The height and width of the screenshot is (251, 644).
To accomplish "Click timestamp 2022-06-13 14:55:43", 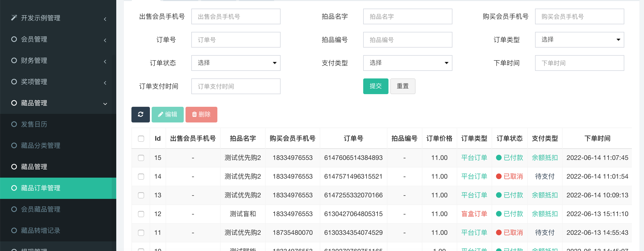I will (597, 233).
